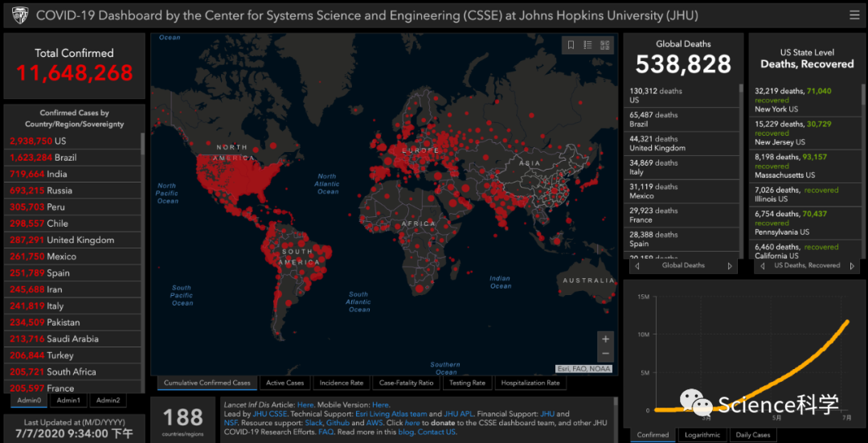
Task: Zoom out the map with minus
Action: tap(606, 354)
